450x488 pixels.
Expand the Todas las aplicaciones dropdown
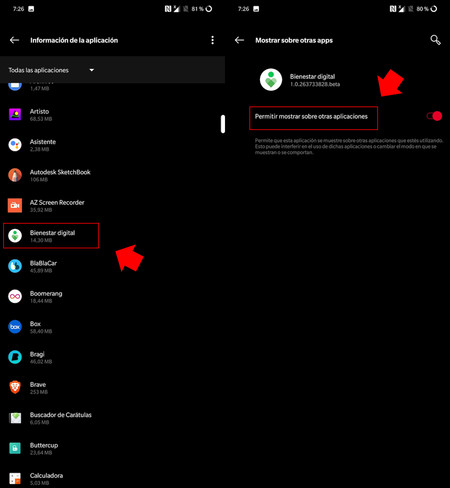[51, 70]
